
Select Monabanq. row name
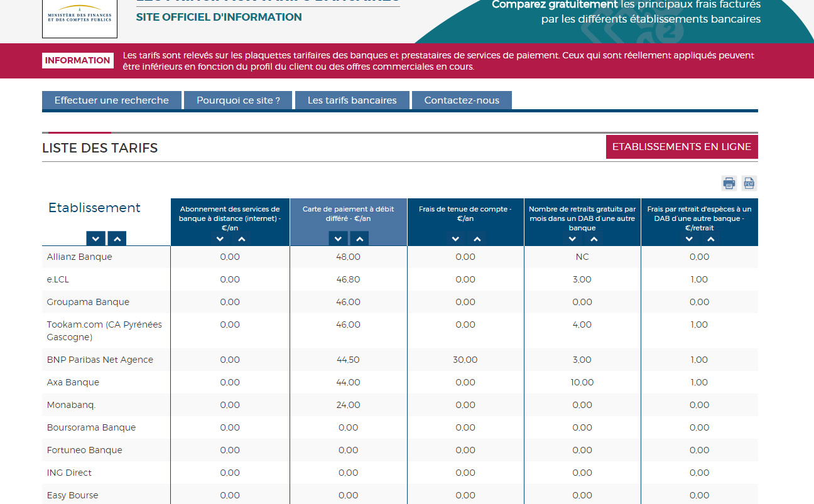(x=71, y=405)
